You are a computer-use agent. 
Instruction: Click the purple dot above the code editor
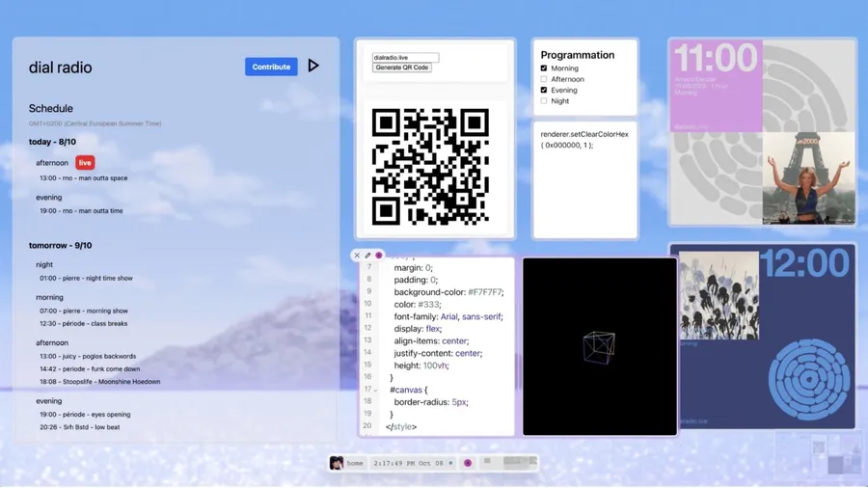click(x=379, y=255)
